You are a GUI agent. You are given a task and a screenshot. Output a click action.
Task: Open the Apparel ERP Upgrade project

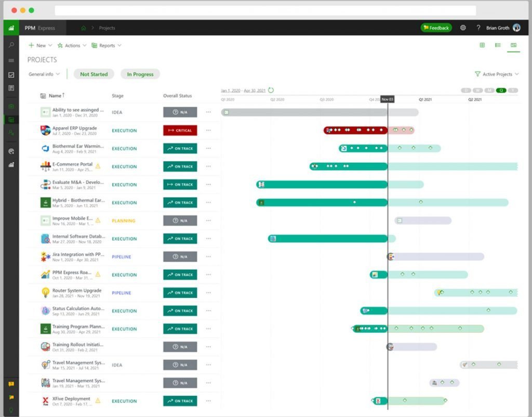coord(75,128)
